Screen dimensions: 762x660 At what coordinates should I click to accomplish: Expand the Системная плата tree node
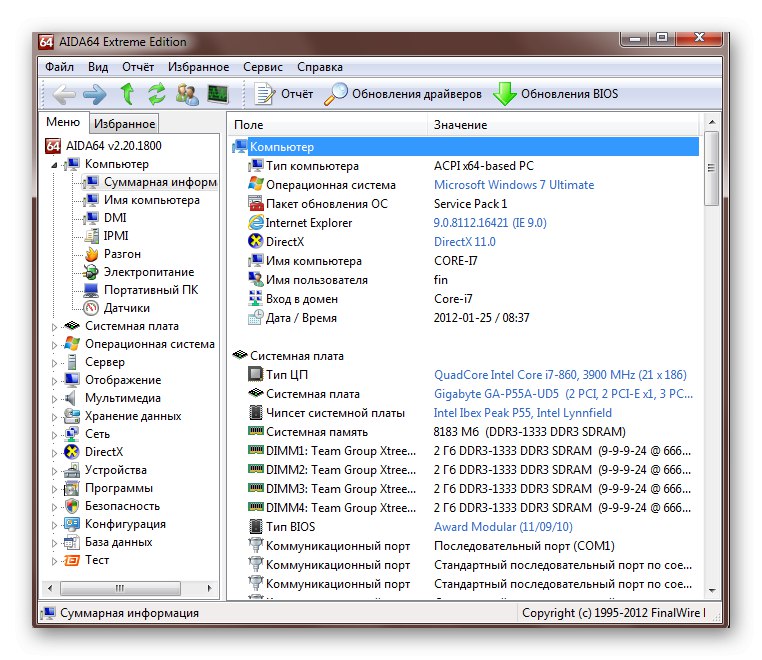(55, 326)
